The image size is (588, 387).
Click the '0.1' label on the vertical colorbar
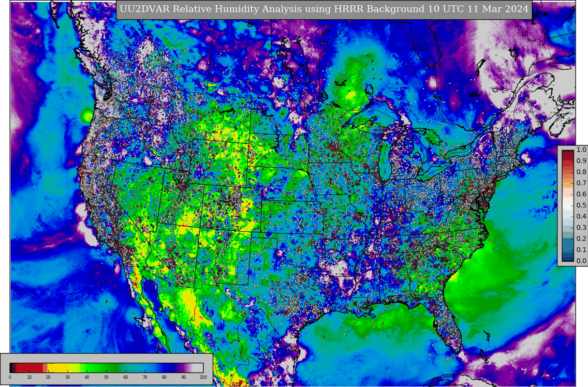pos(581,250)
